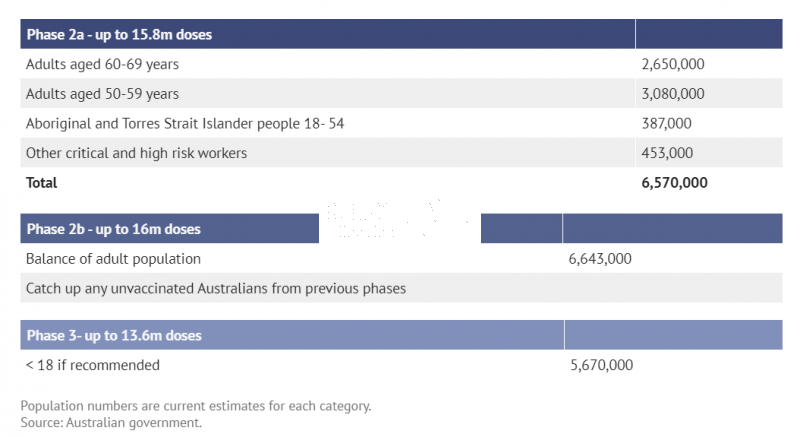This screenshot has height=437, width=800.
Task: Click the Phase 2b header text
Action: point(113,229)
